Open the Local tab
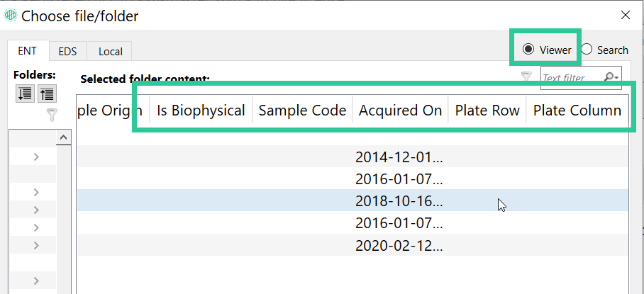644x294 pixels. tap(110, 52)
